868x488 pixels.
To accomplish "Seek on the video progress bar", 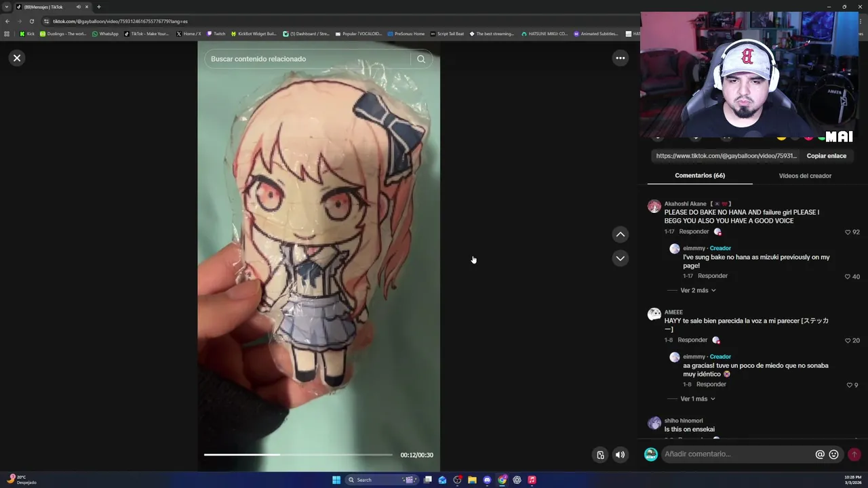I will point(298,455).
